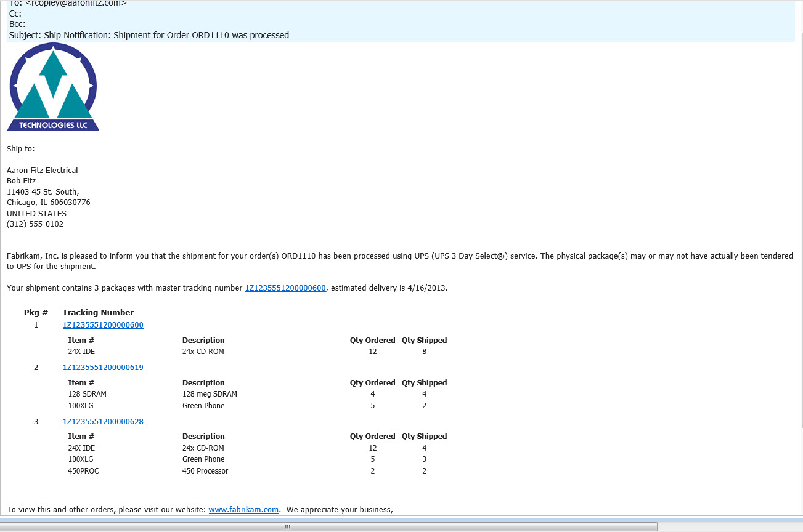Viewport: 803px width, 532px height.
Task: Click '450PROC' item number
Action: [83, 471]
